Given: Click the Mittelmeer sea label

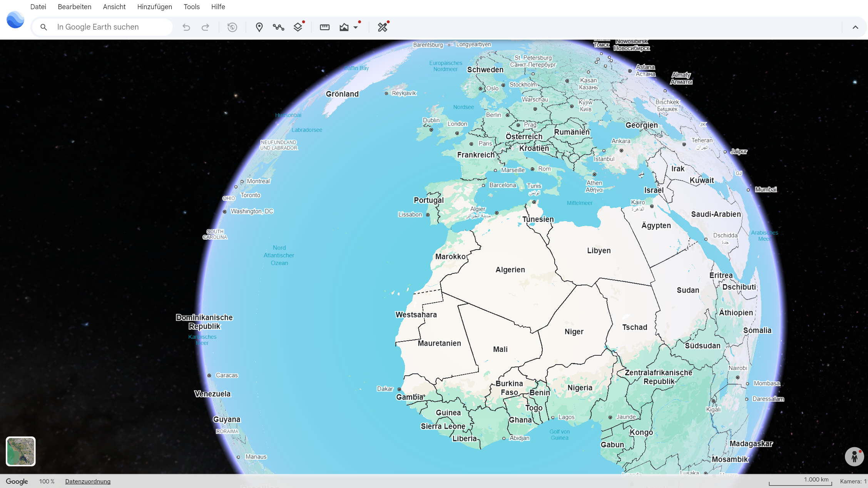Looking at the screenshot, I should coord(579,203).
